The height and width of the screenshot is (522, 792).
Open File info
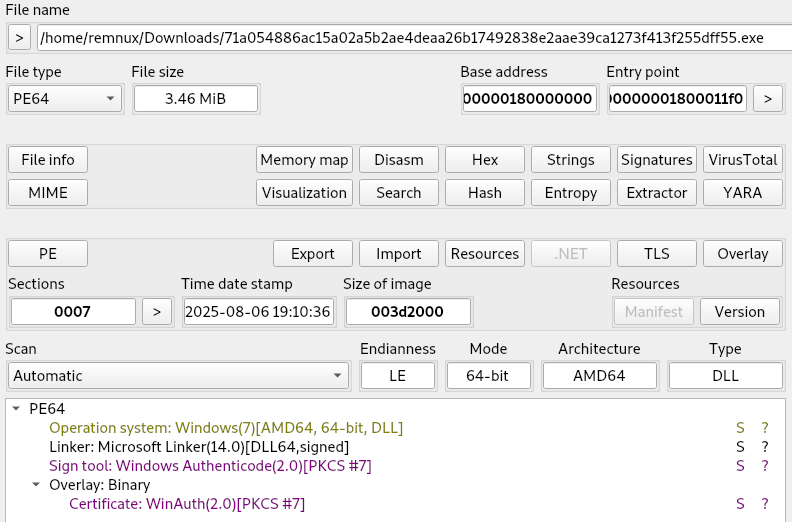pyautogui.click(x=48, y=160)
